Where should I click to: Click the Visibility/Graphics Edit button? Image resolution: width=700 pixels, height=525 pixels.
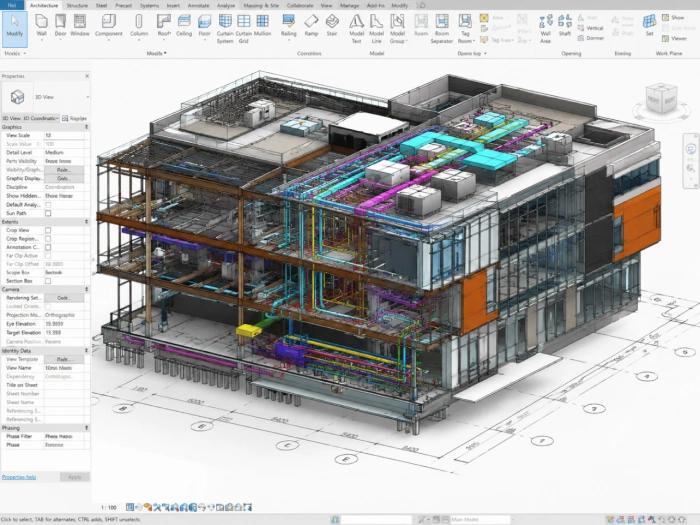click(63, 170)
